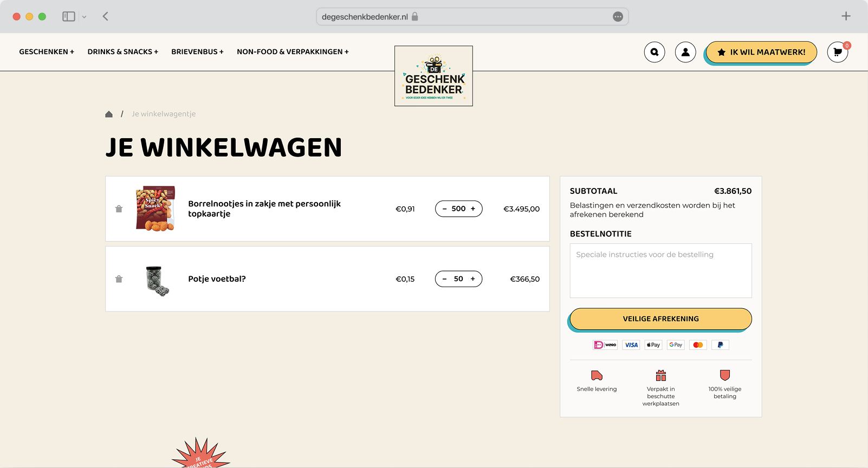Screen dimensions: 868x468
Task: Toggle the browser sidebar
Action: 69,16
